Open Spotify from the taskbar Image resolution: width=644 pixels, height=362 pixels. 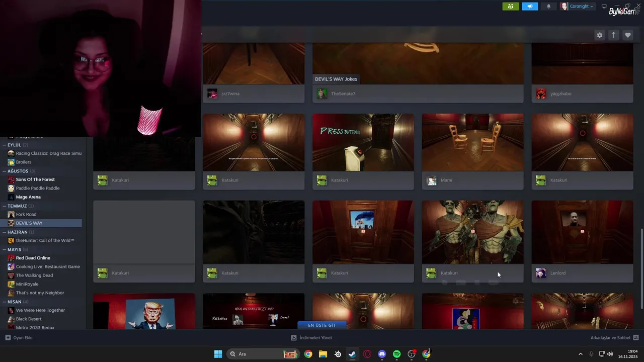(396, 354)
